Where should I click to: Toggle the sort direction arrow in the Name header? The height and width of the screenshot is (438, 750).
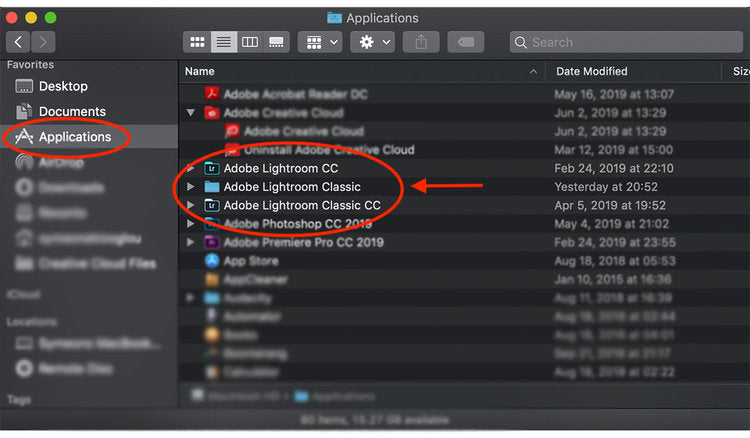[533, 72]
